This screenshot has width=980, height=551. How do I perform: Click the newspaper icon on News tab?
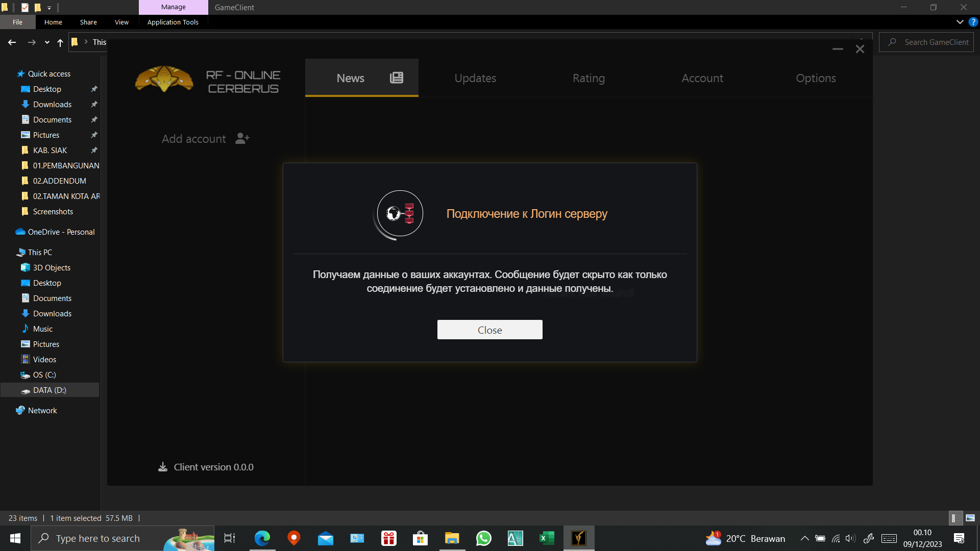pos(397,78)
